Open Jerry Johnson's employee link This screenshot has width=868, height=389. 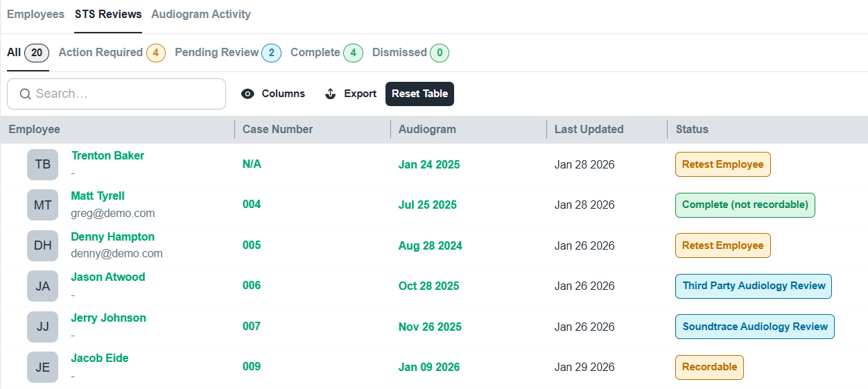click(108, 318)
